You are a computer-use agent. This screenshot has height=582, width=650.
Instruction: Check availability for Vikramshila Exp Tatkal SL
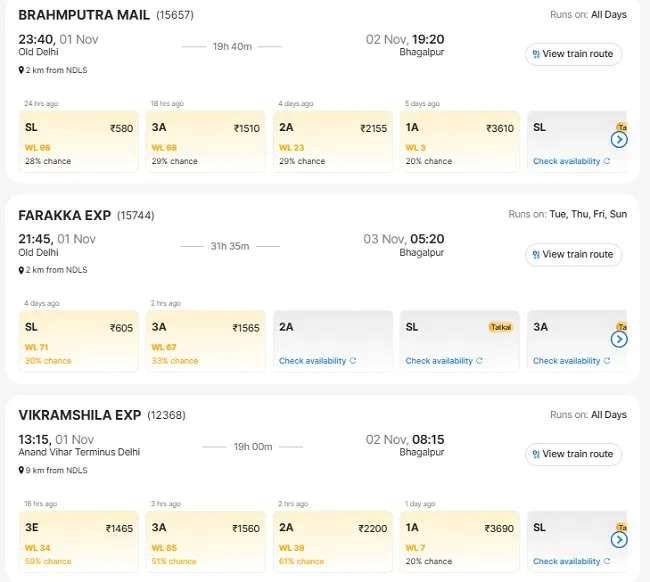(x=571, y=561)
